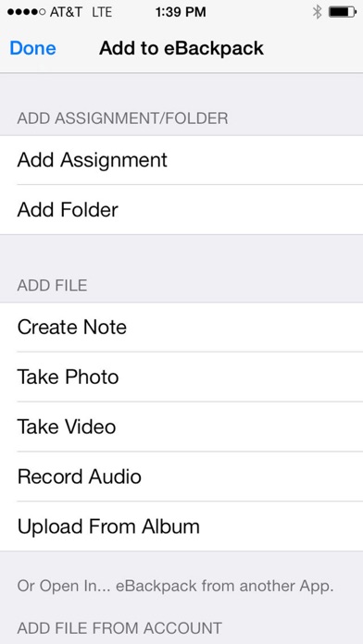The width and height of the screenshot is (363, 644).
Task: Open Create Note
Action: point(181,328)
